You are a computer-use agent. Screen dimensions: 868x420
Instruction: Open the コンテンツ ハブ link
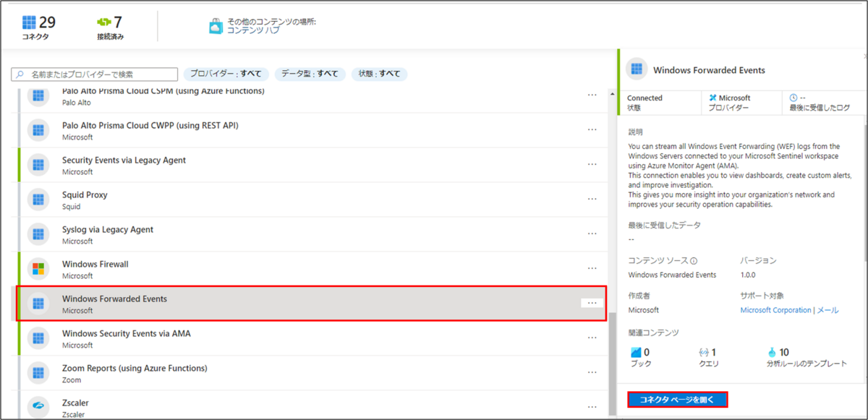click(x=252, y=30)
